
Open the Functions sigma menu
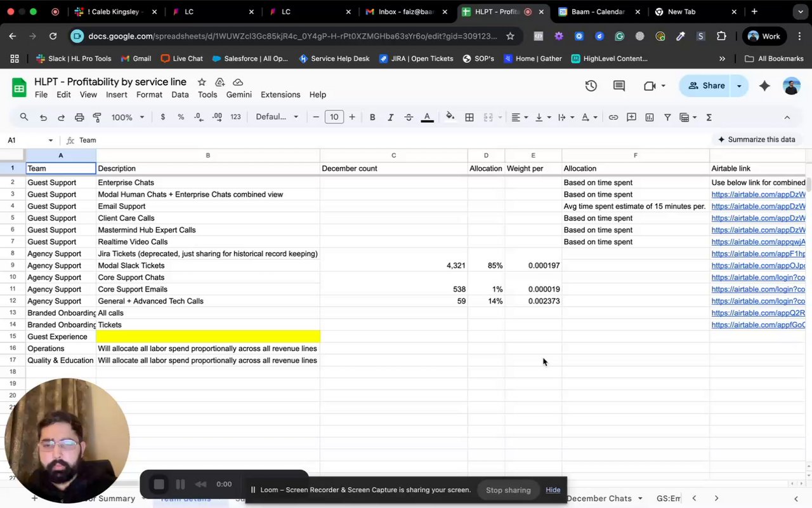(709, 117)
